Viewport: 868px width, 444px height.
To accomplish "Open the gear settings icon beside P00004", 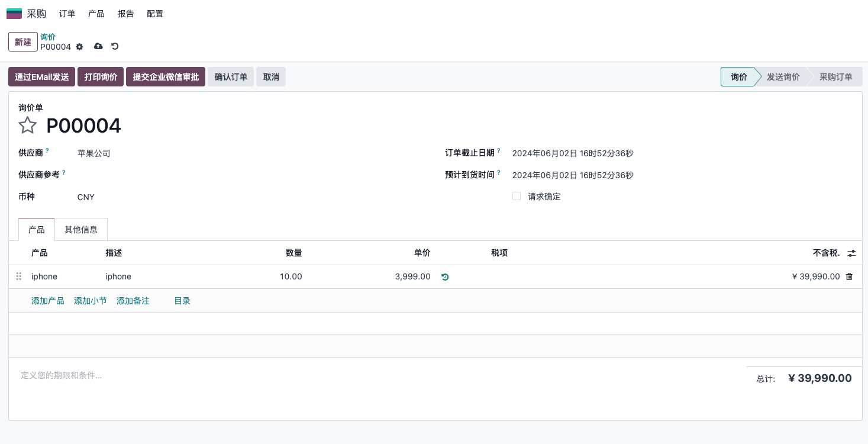I will point(80,47).
